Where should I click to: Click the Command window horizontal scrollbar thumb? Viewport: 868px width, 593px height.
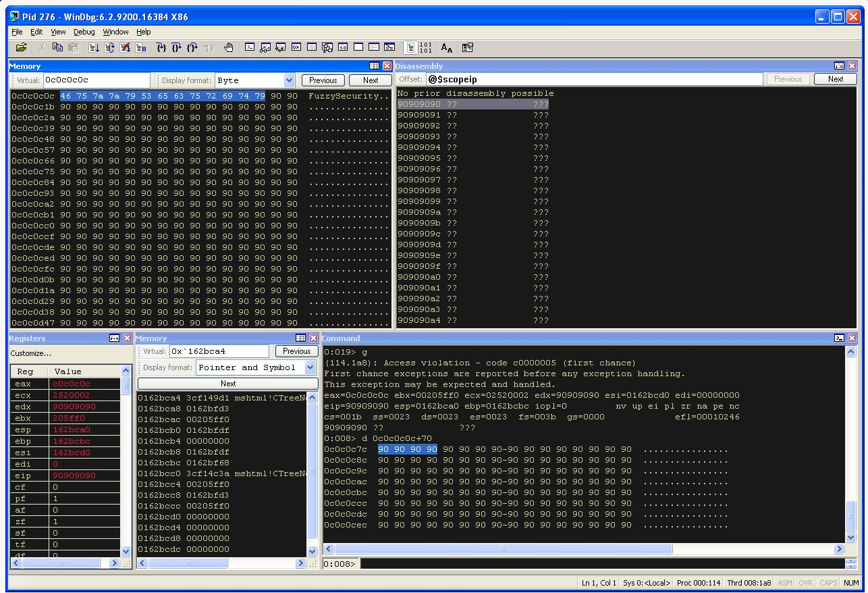tap(503, 549)
